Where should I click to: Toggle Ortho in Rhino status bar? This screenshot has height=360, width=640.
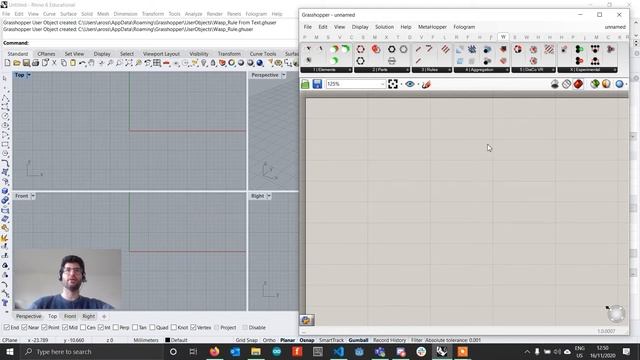pyautogui.click(x=269, y=340)
